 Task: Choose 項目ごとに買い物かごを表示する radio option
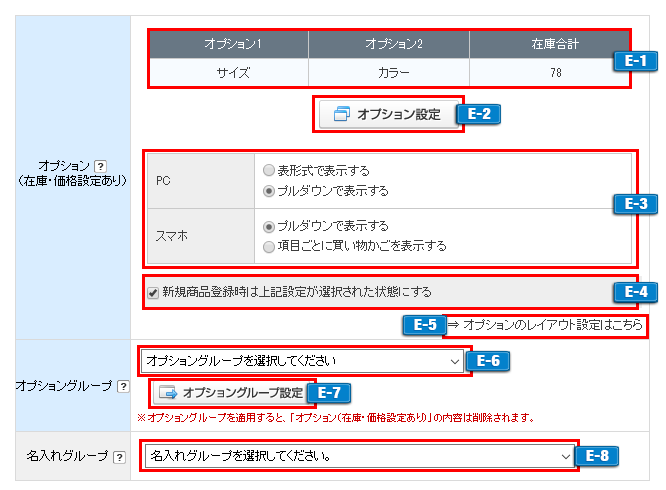pos(268,245)
